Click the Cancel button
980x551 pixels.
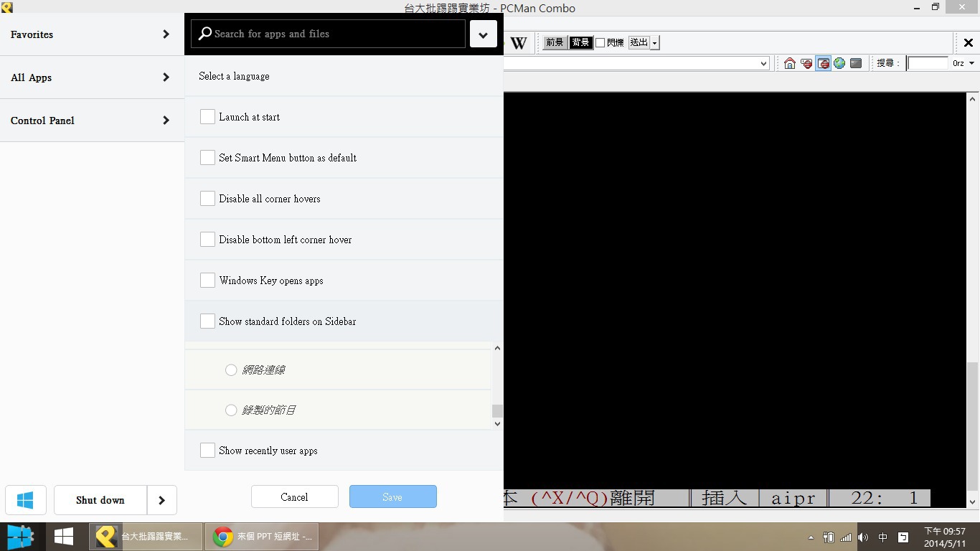point(294,496)
